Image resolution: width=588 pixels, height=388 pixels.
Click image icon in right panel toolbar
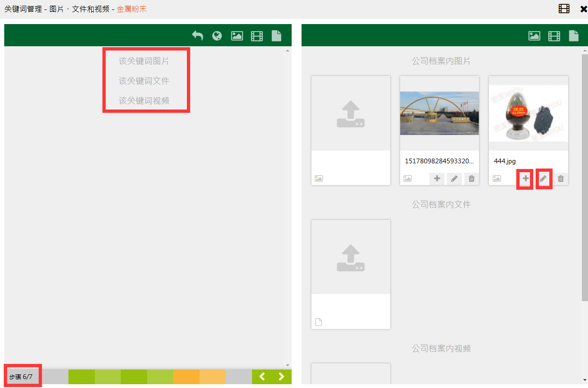pyautogui.click(x=534, y=36)
